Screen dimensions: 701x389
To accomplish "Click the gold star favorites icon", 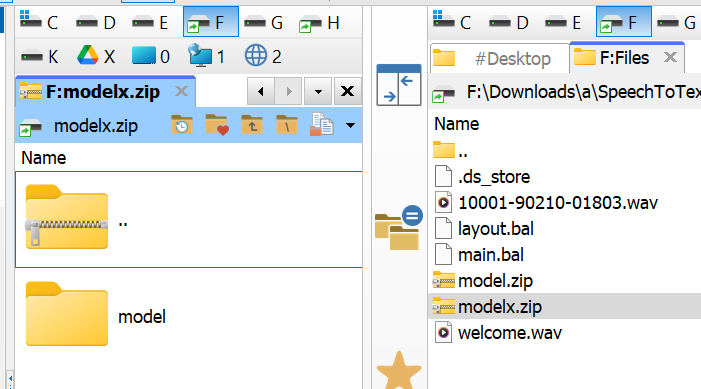I will click(399, 370).
